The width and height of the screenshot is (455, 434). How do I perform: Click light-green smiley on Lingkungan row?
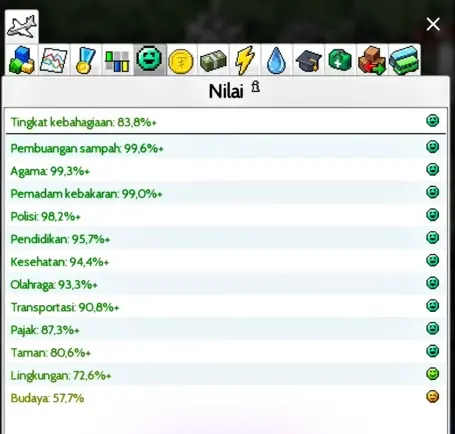click(432, 374)
